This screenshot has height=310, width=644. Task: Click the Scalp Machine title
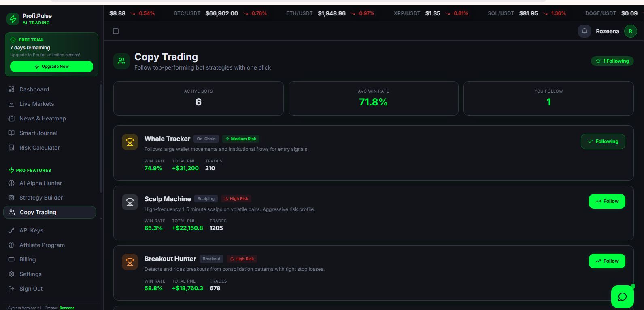168,199
